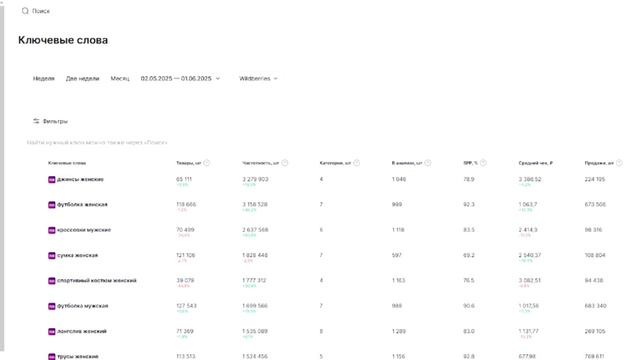
Task: Open the Категории column help icon
Action: click(x=356, y=163)
